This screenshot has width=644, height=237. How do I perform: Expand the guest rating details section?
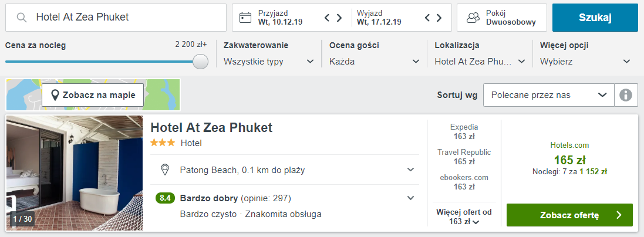[x=410, y=198]
